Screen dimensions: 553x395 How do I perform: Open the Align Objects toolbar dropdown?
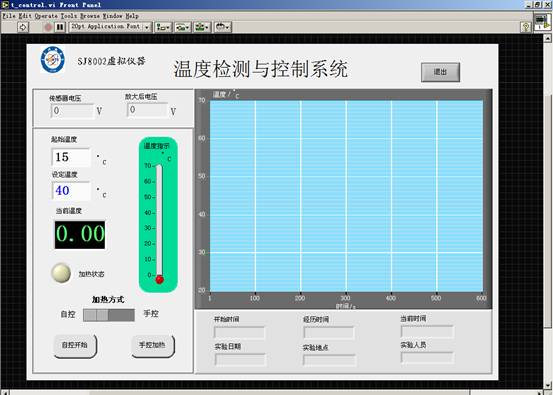(x=163, y=27)
